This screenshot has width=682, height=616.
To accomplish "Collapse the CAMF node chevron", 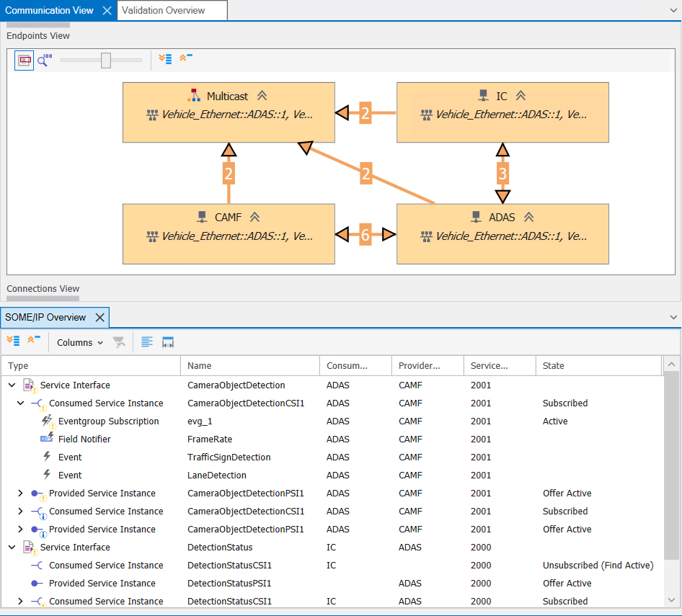I will pyautogui.click(x=255, y=217).
